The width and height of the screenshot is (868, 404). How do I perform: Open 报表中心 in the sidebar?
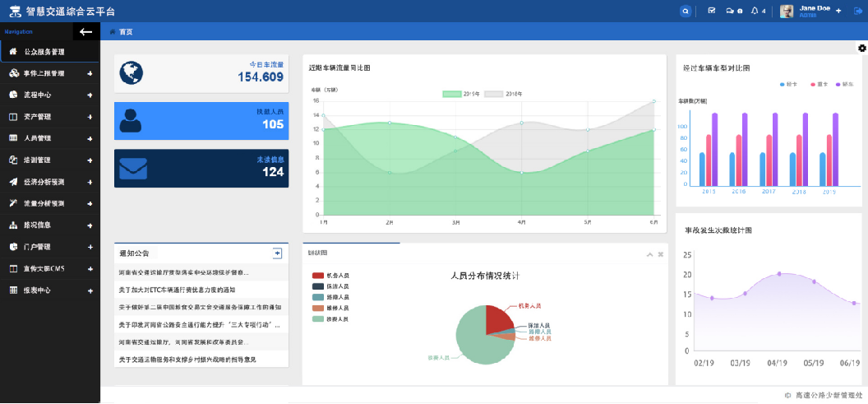tap(49, 290)
